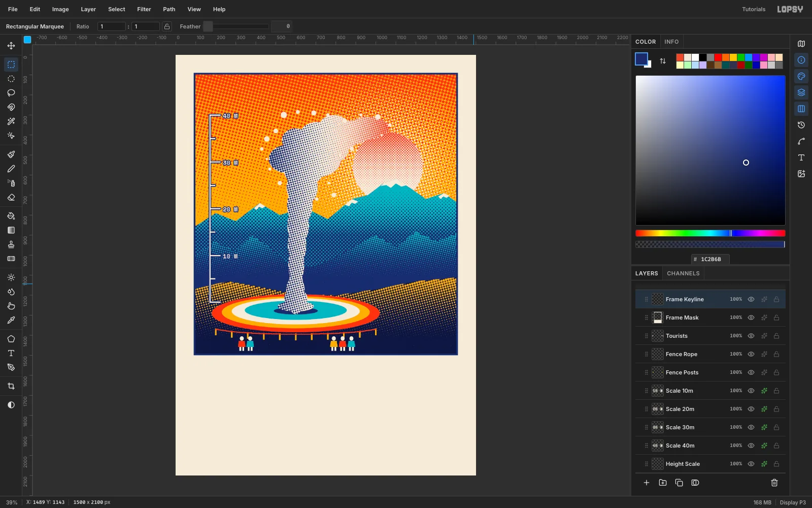Select the Magic Wand tool
The image size is (812, 508).
[11, 121]
